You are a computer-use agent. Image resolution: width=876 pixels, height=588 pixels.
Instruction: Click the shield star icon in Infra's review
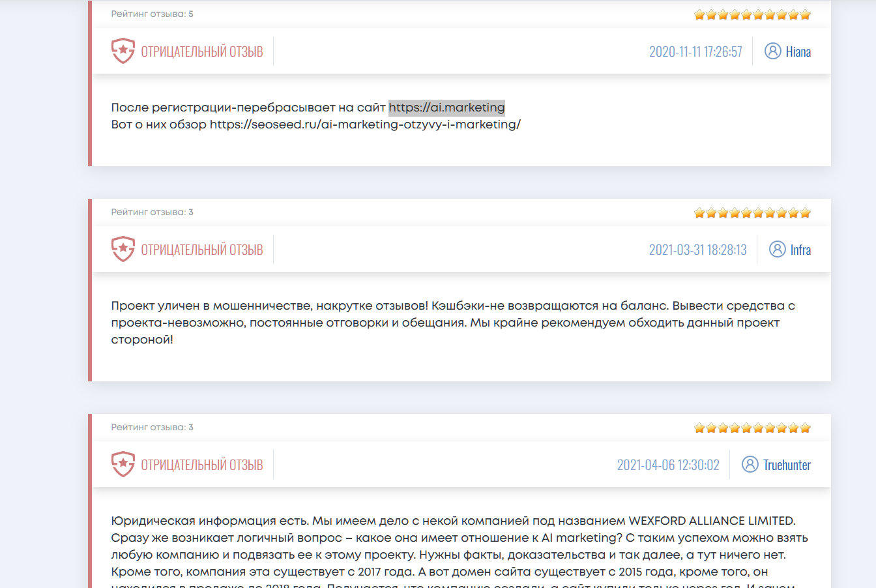tap(123, 249)
